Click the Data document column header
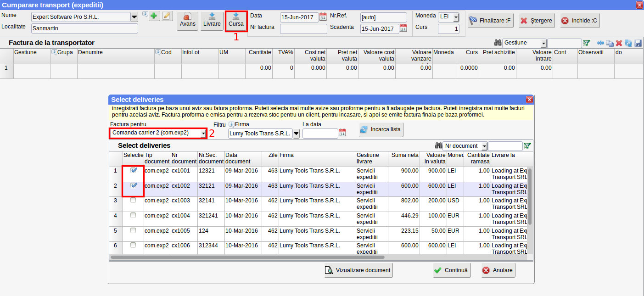 243,158
